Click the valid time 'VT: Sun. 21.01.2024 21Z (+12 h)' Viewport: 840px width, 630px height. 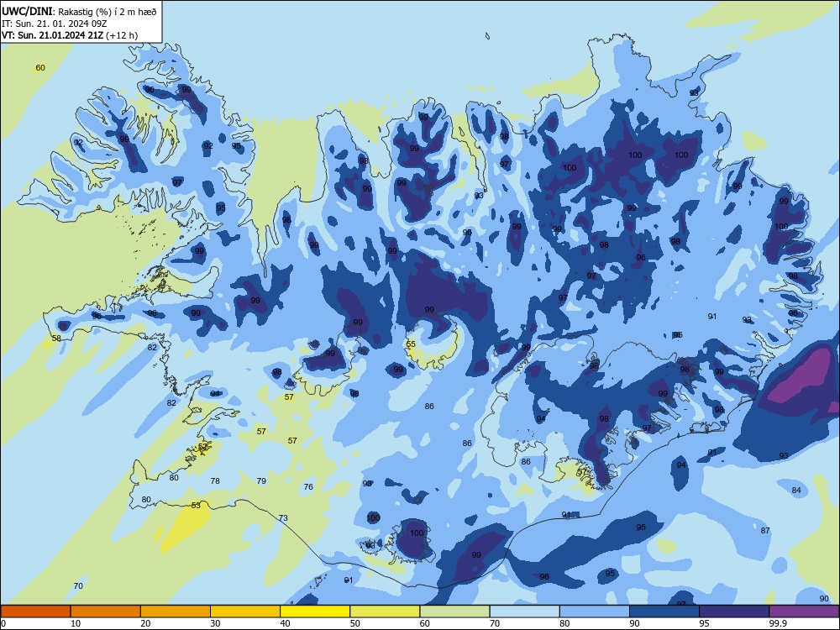(x=70, y=35)
